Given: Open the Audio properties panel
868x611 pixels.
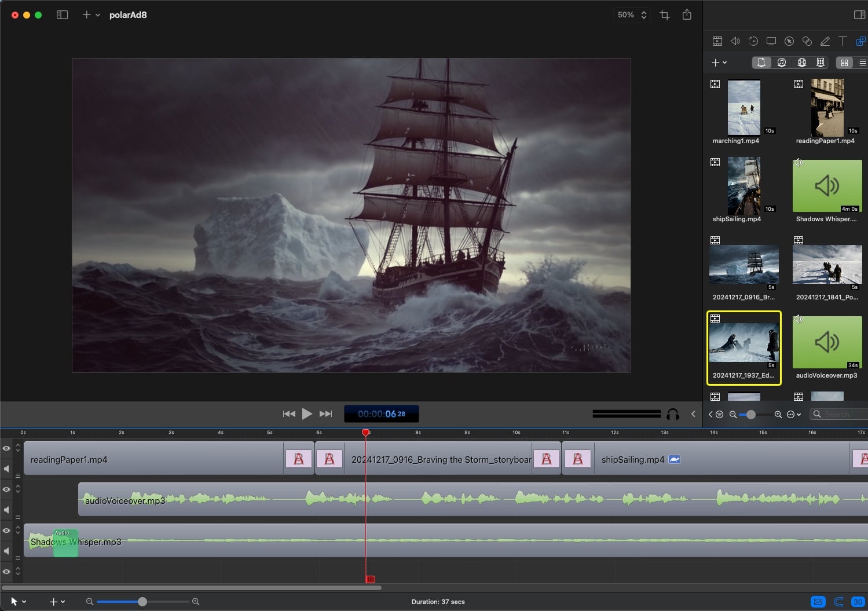Looking at the screenshot, I should pyautogui.click(x=735, y=41).
